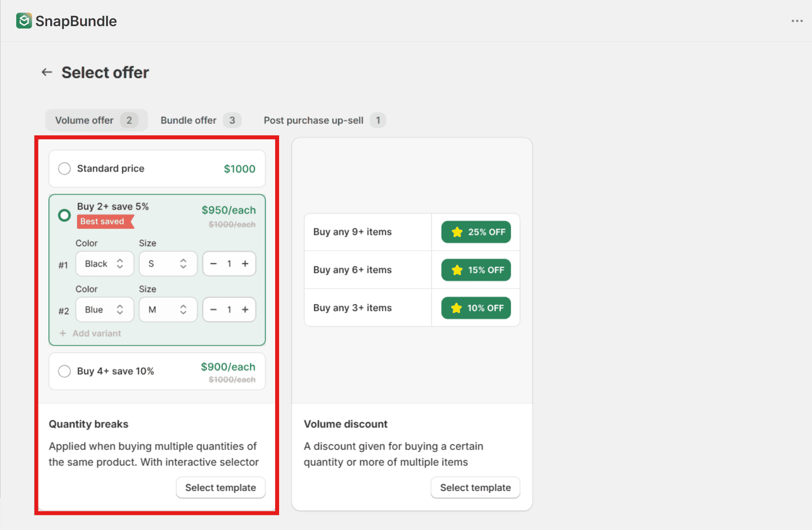Image resolution: width=812 pixels, height=530 pixels.
Task: Go back using the arrow beside Select offer
Action: click(x=47, y=72)
